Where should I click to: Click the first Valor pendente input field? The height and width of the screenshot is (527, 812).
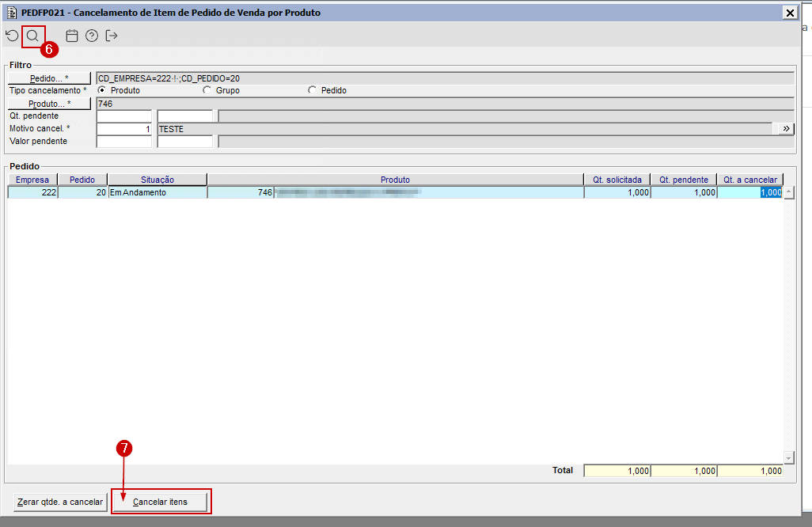(x=123, y=142)
